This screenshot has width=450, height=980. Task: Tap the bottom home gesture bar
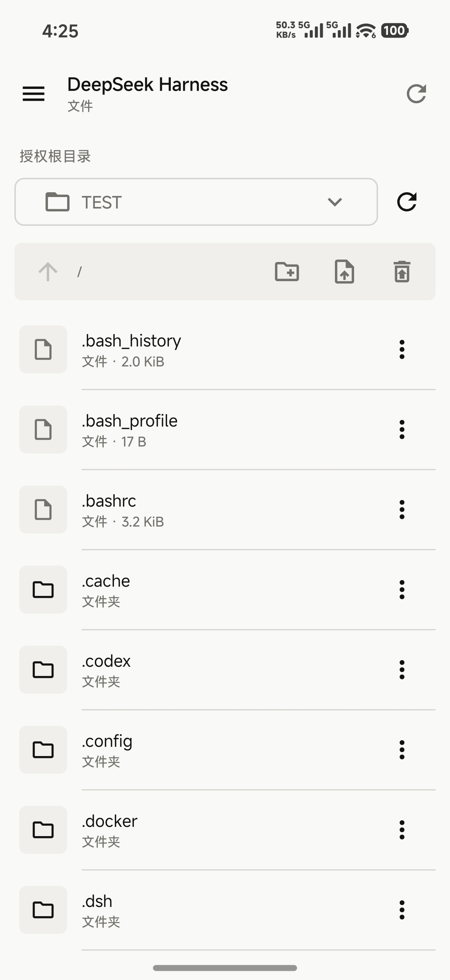point(225,968)
